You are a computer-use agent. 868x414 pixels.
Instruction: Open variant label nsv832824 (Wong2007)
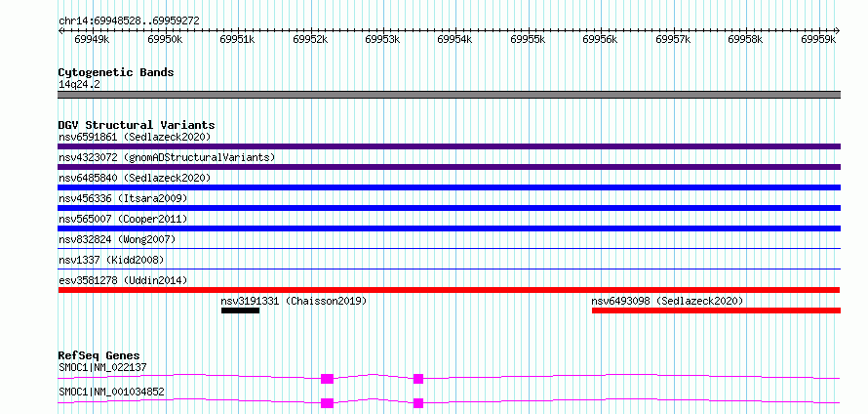(117, 239)
